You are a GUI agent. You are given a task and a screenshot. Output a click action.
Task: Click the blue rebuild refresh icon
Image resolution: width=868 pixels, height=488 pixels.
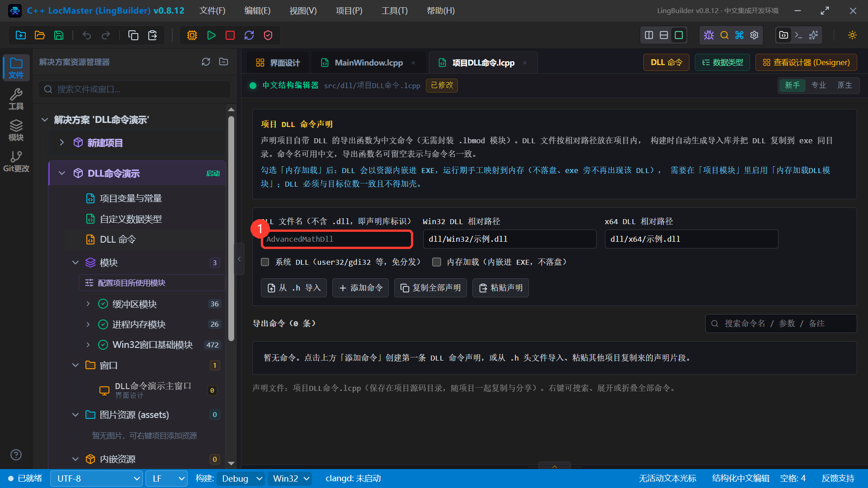pyautogui.click(x=249, y=35)
